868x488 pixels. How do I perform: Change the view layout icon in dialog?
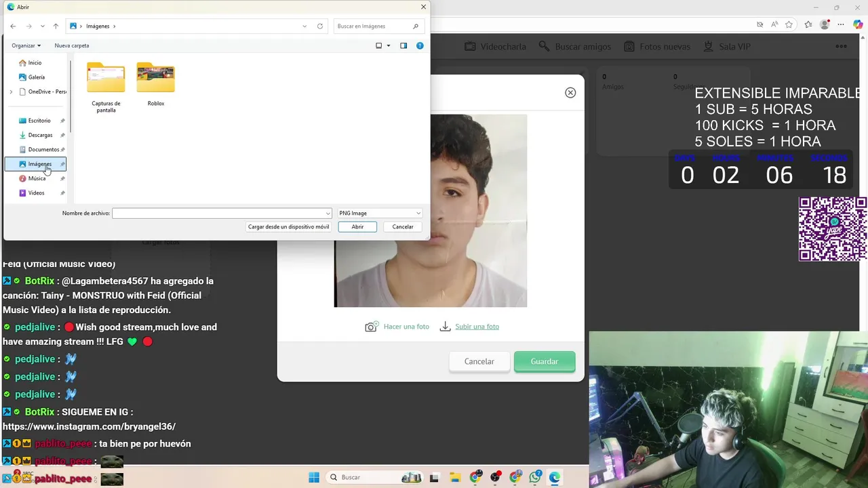(379, 45)
